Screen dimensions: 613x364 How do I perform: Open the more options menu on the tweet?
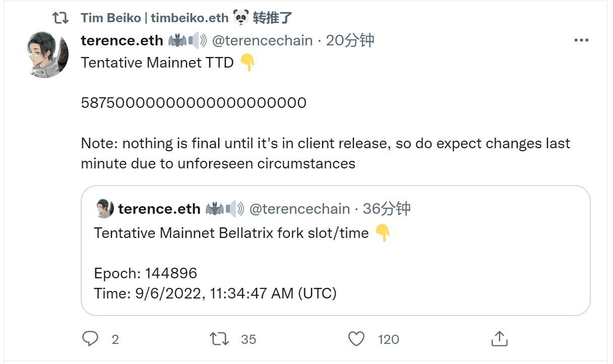point(581,39)
